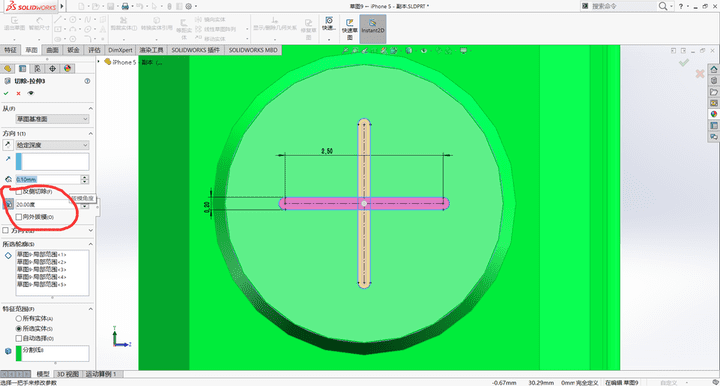
Task: Switch to the Sketch ribbon tab
Action: tap(31, 50)
